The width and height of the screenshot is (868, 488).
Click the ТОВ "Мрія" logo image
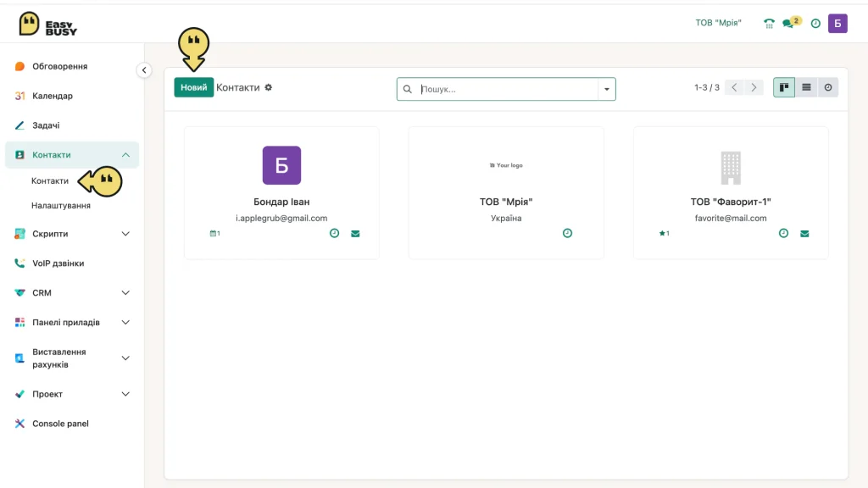(506, 165)
